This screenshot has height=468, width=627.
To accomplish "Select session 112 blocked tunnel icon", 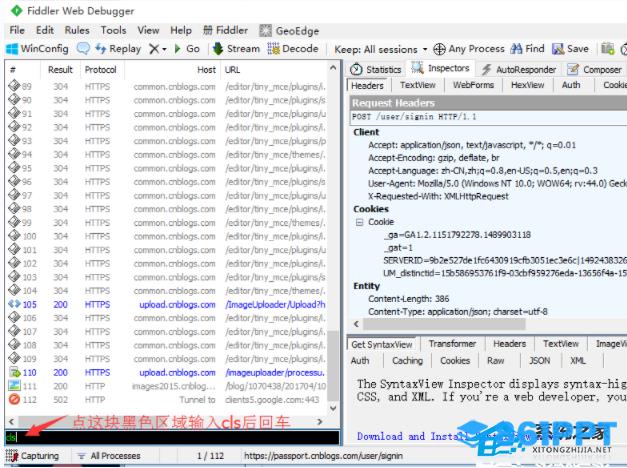I will 14,400.
